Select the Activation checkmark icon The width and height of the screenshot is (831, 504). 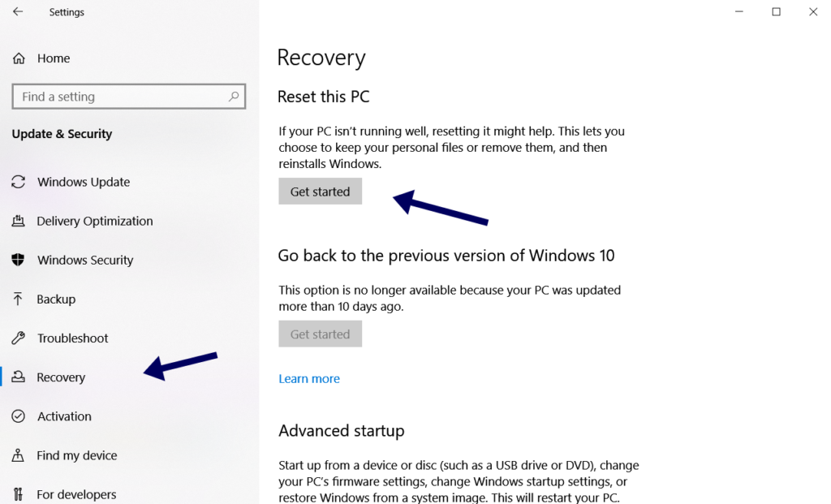coord(18,416)
